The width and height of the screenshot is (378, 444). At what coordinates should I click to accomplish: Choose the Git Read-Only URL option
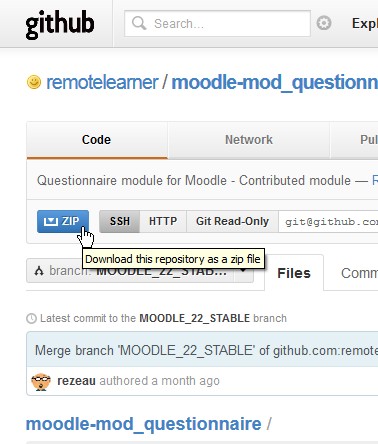pos(232,221)
